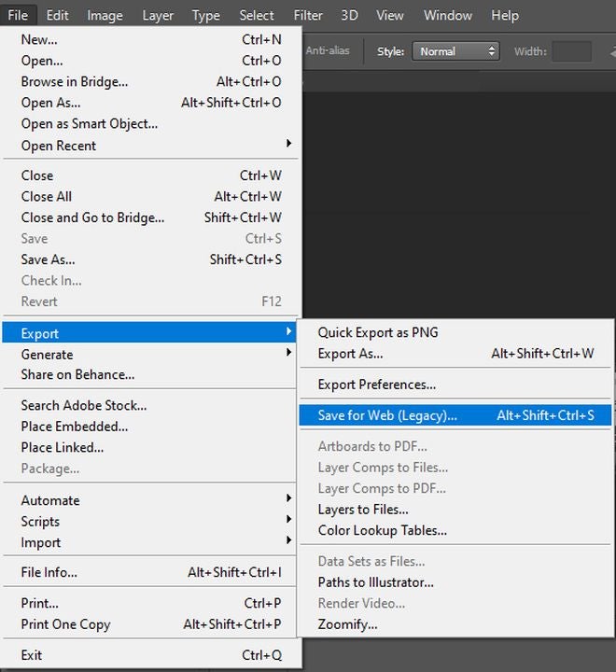
Task: Select Search Adobe Stock...
Action: coord(151,405)
